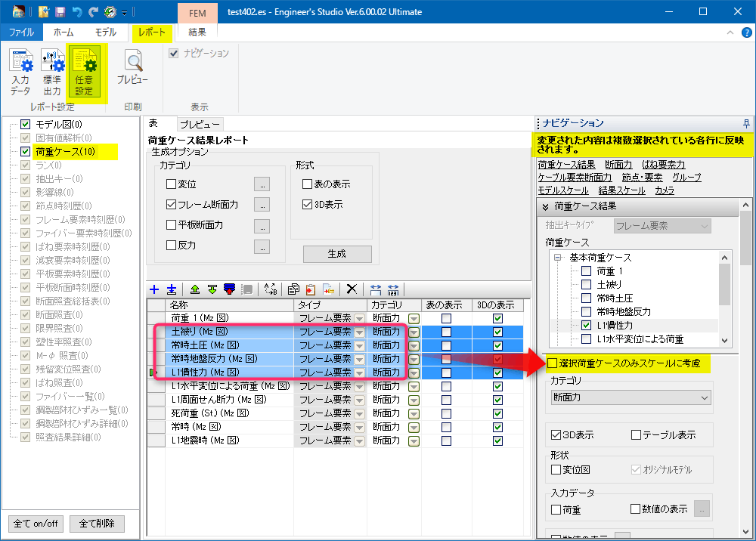
Task: Click the undo arrow in quick access toolbar
Action: (76, 12)
